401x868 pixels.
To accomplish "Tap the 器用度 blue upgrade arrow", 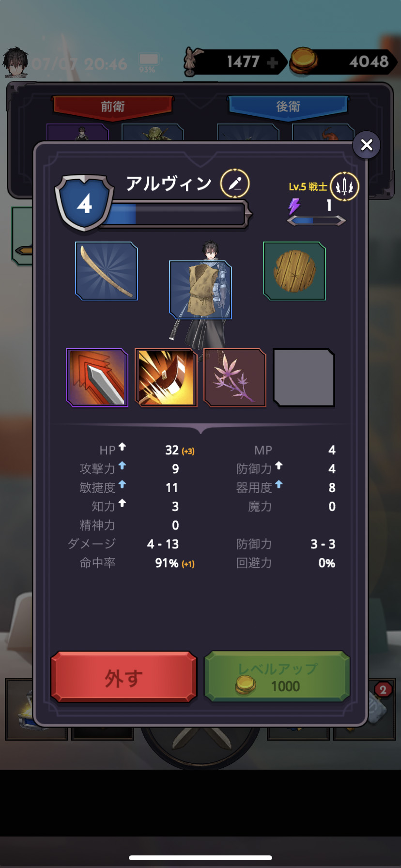I will (278, 484).
